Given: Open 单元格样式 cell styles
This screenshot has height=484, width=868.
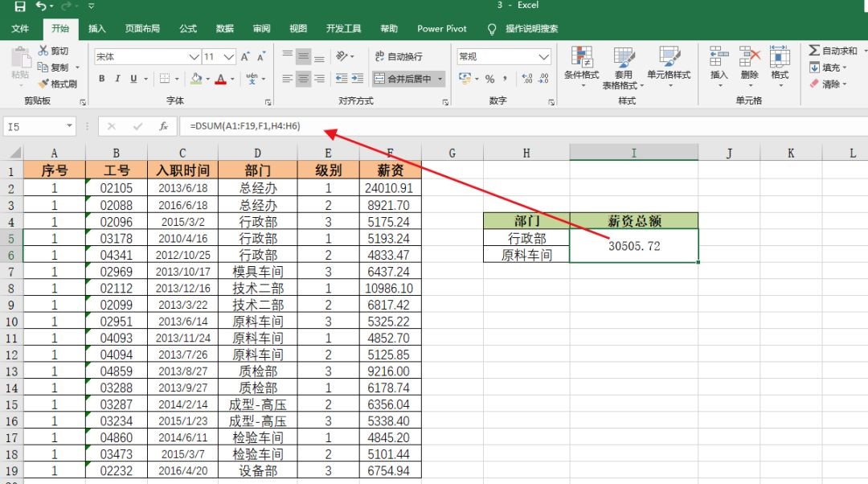Looking at the screenshot, I should point(669,67).
